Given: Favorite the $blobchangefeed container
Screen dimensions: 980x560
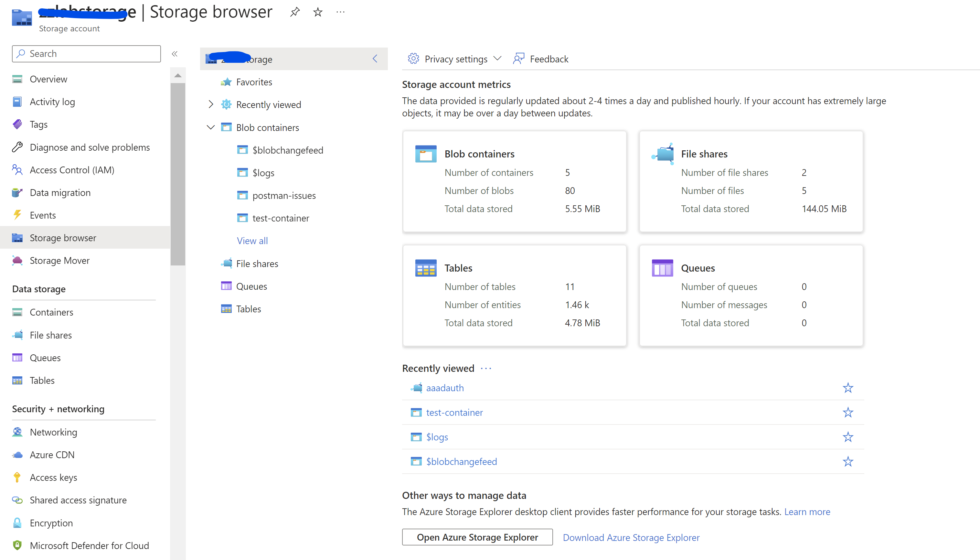Looking at the screenshot, I should coord(848,461).
